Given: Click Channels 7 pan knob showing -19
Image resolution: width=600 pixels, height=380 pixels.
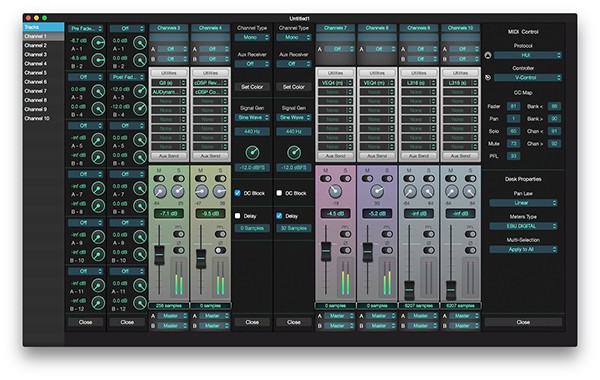Looking at the screenshot, I should click(x=335, y=191).
